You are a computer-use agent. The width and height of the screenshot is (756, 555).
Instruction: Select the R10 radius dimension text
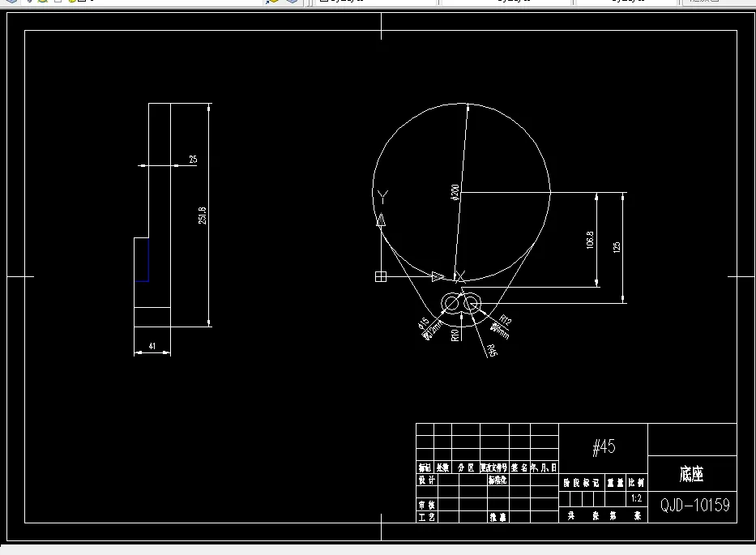click(455, 335)
